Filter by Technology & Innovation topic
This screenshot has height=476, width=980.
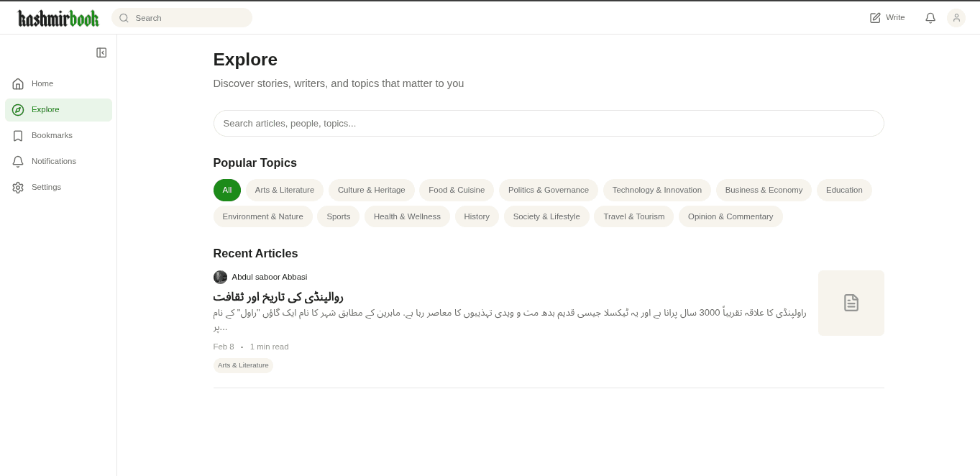(x=656, y=190)
